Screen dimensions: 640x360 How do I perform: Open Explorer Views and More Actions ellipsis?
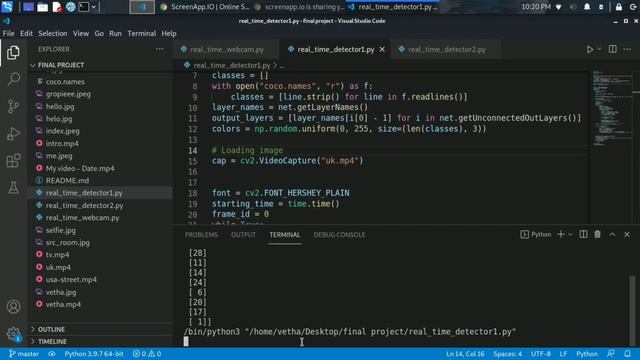[160, 49]
